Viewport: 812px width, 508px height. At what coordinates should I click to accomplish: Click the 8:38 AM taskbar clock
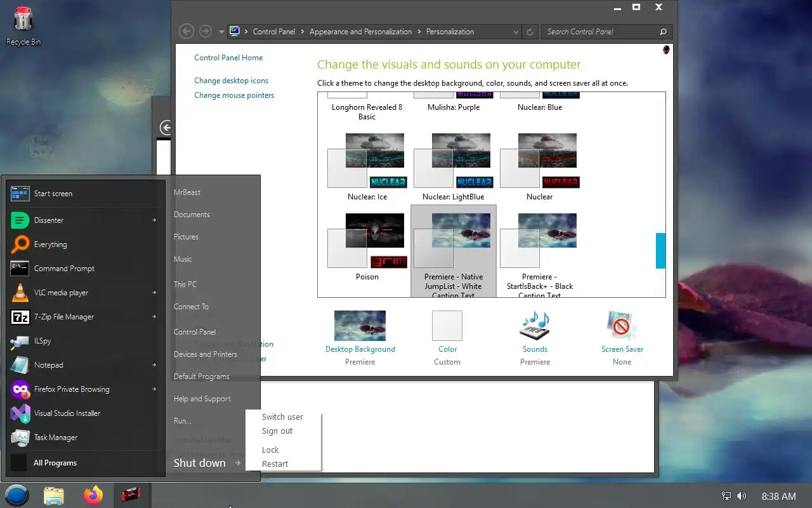[778, 497]
